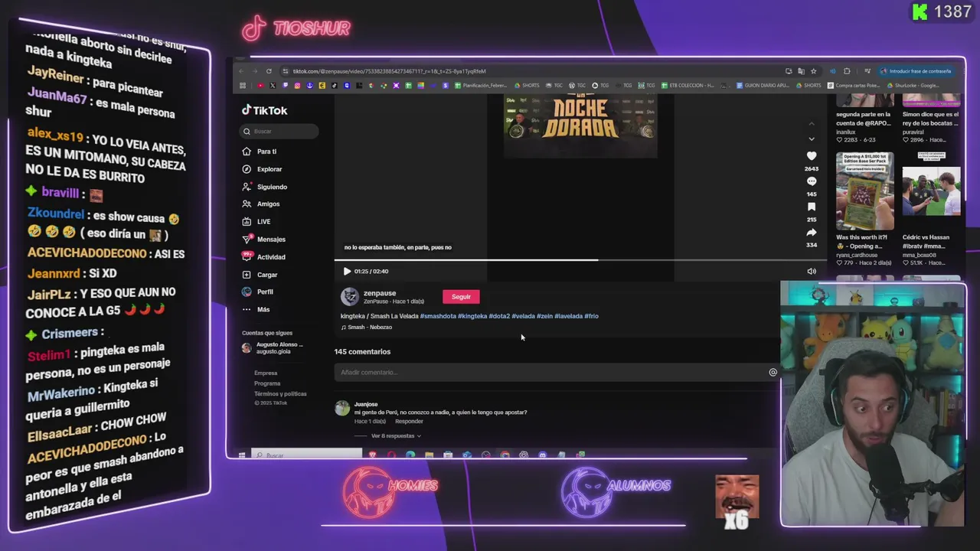Image resolution: width=980 pixels, height=551 pixels.
Task: Open the X bookmark icon
Action: [273, 86]
